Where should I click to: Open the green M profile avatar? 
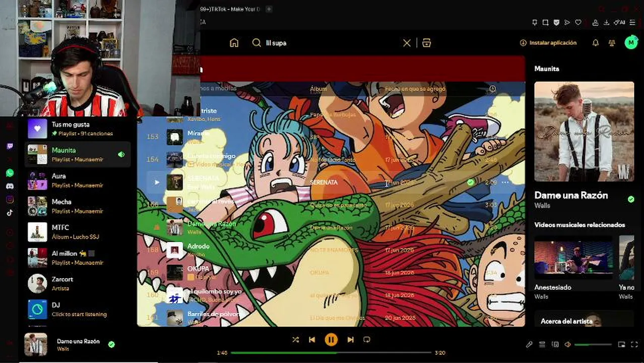(631, 43)
